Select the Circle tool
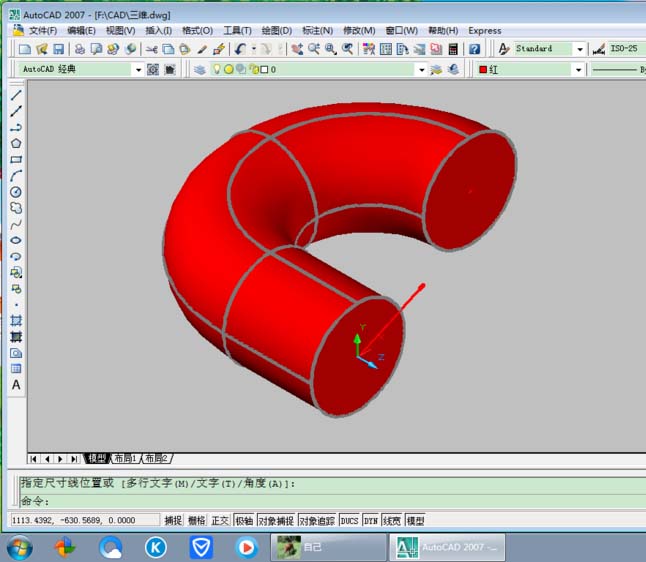646x562 pixels. coord(16,192)
